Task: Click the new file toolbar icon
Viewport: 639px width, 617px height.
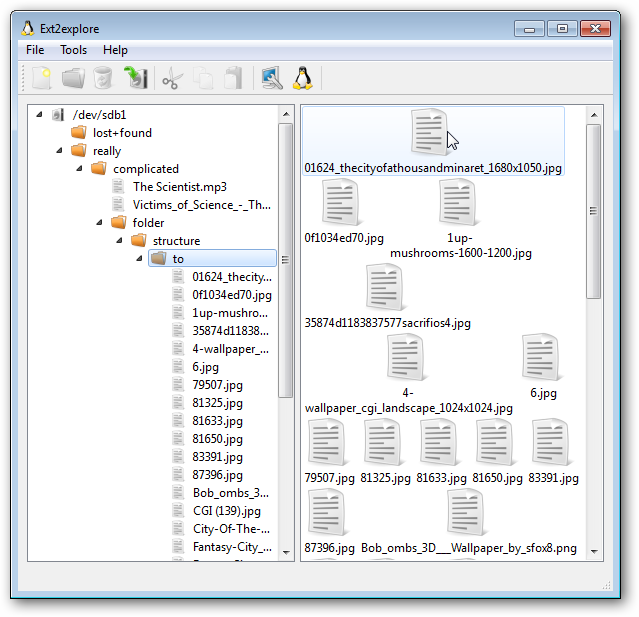Action: 40,78
